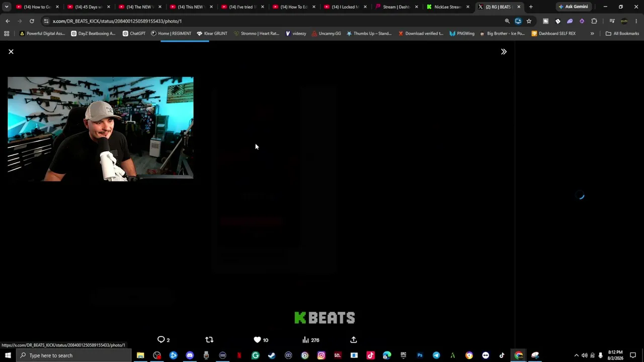The image size is (644, 362).
Task: Open Instagram from the taskbar
Action: pyautogui.click(x=321, y=355)
